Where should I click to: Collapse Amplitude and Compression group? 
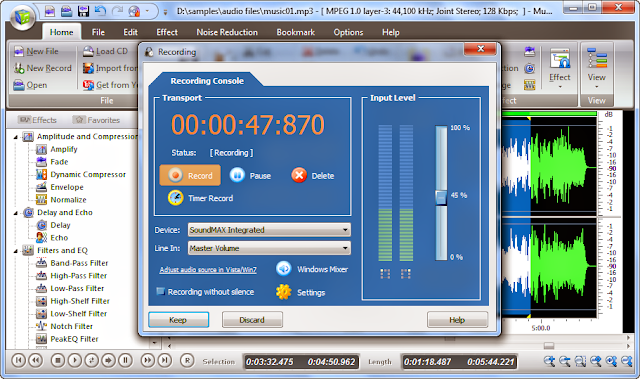[16, 137]
